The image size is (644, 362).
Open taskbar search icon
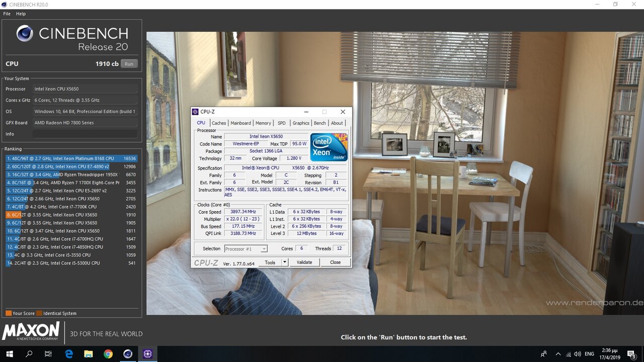[29, 354]
